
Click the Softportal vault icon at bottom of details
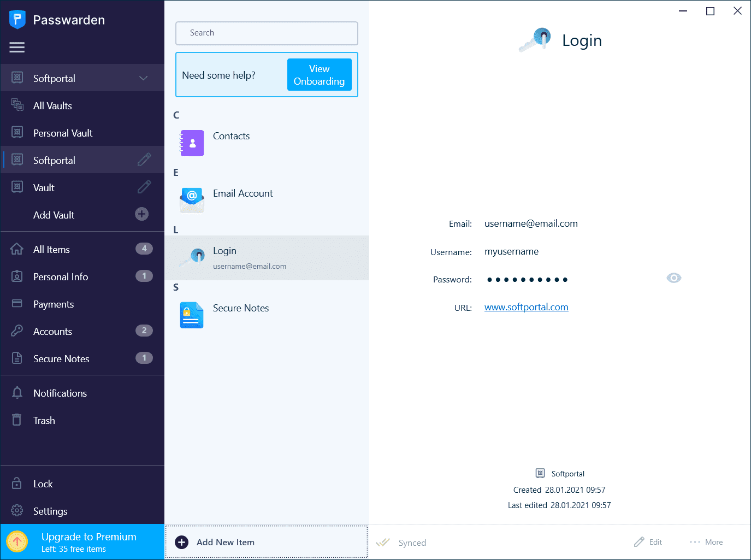(540, 473)
